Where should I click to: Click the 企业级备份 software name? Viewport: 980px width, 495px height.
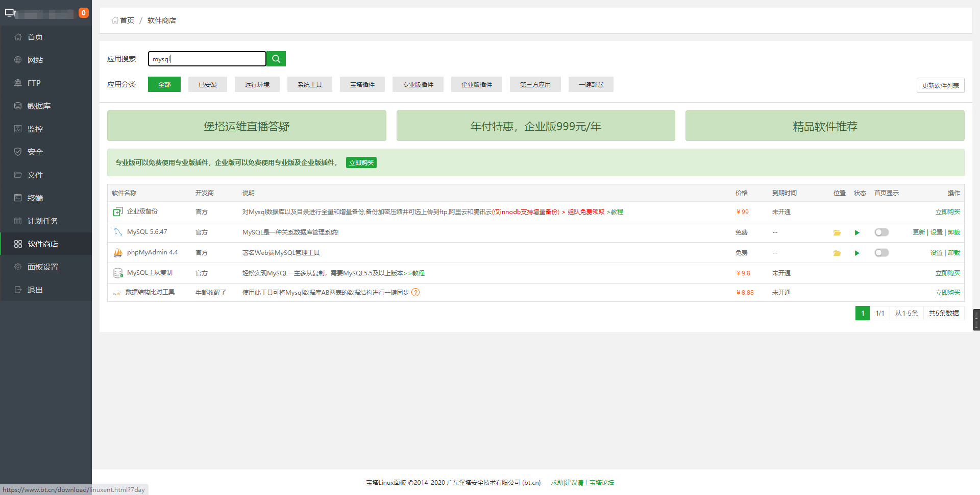click(142, 211)
